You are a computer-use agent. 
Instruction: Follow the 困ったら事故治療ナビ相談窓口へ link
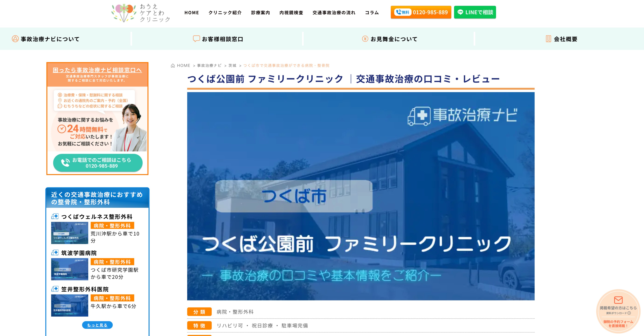tap(97, 70)
